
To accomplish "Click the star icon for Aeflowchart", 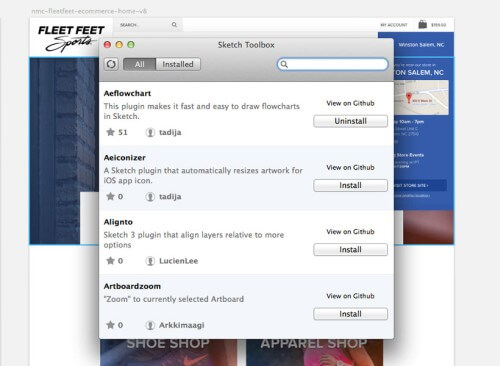I will (x=110, y=132).
